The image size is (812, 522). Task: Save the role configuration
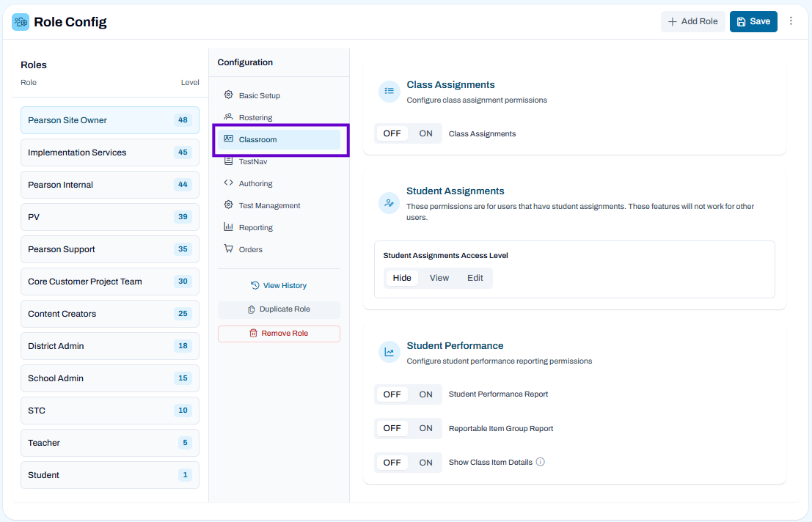point(753,21)
